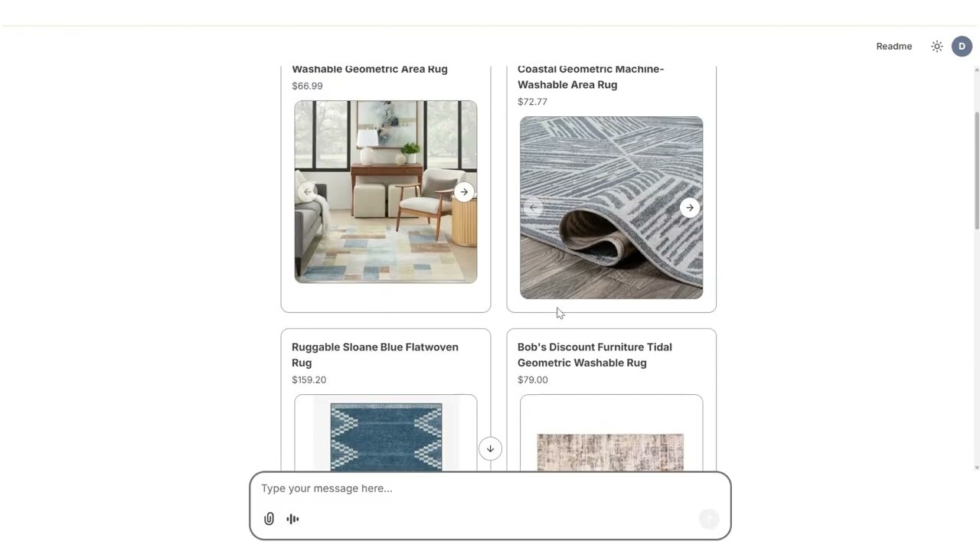The width and height of the screenshot is (980, 551).
Task: Show previous image of the Coastal Geometric rug
Action: tap(533, 207)
